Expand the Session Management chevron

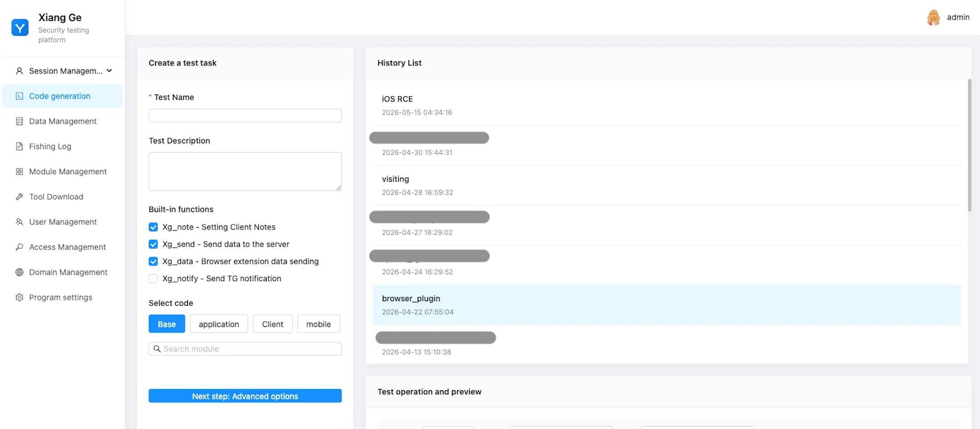click(109, 70)
